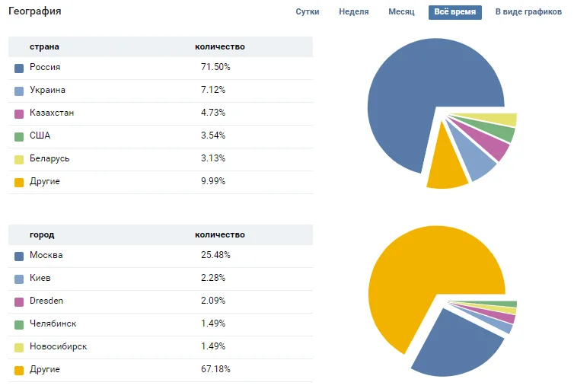574x392 pixels.
Task: Click the Россия blue color swatch
Action: [x=19, y=69]
